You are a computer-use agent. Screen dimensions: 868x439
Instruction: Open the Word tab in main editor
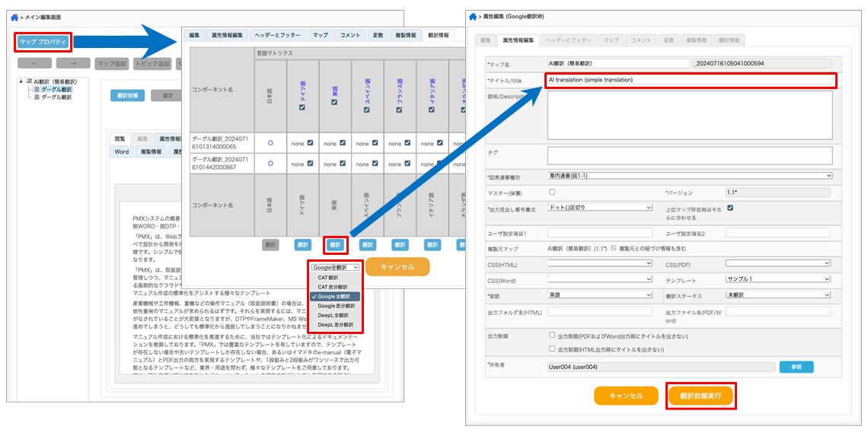tap(122, 151)
